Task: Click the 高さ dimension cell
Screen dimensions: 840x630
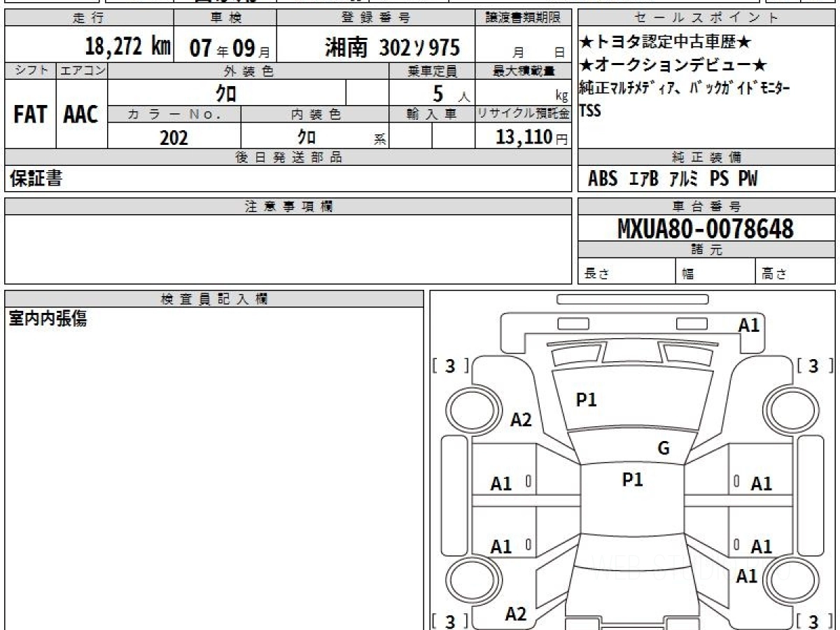Action: point(795,272)
